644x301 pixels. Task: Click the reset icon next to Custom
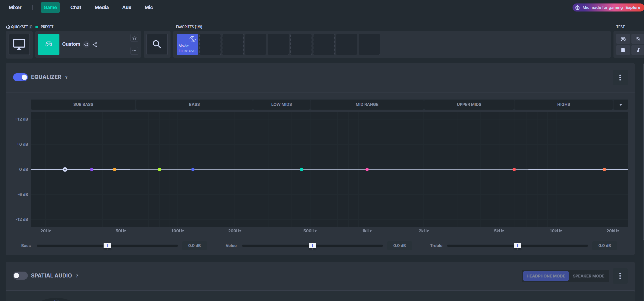point(86,44)
